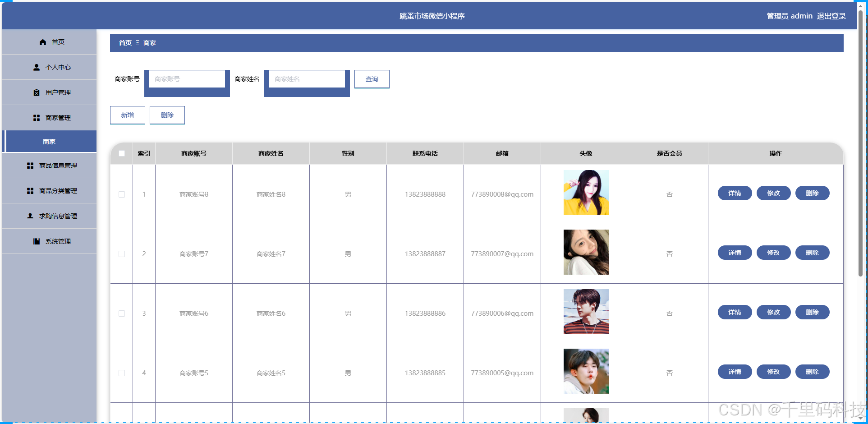The width and height of the screenshot is (868, 424).
Task: Click the 新增 button
Action: (128, 115)
